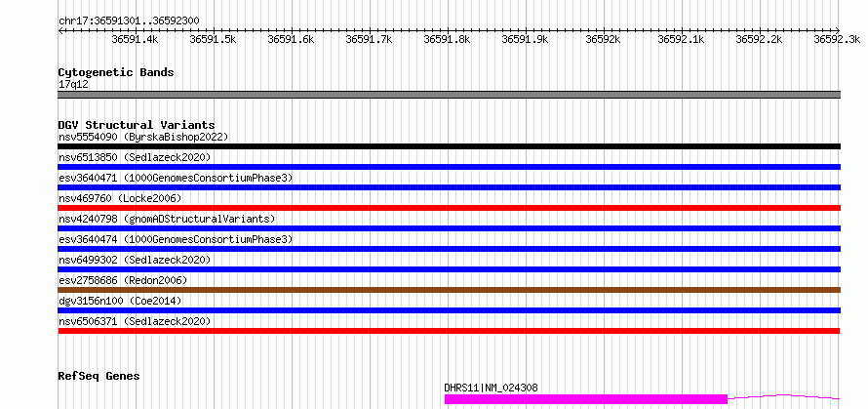This screenshot has width=868, height=409.
Task: Click the 36591.4k ruler tick label
Action: pos(135,39)
